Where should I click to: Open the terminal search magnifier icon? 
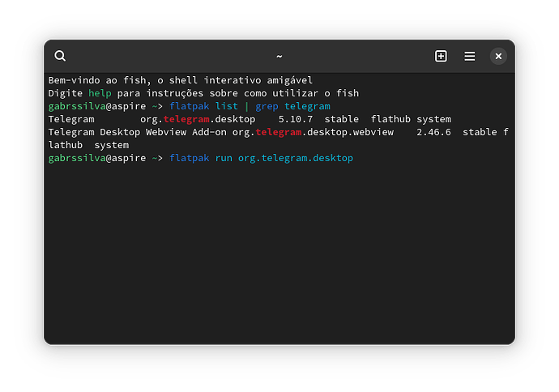tap(60, 56)
